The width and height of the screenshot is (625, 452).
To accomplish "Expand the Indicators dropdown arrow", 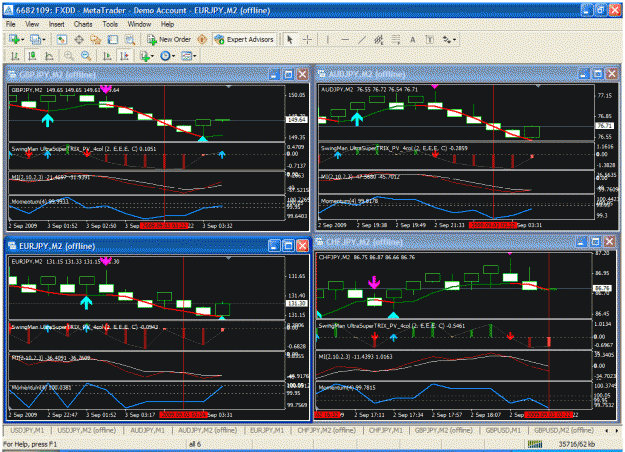I will [153, 56].
